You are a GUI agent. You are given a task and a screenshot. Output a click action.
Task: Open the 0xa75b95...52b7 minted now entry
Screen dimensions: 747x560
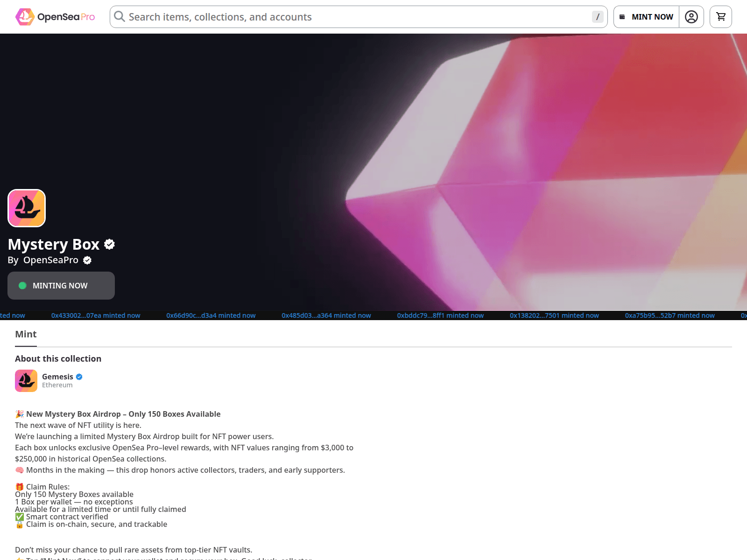[x=670, y=315]
